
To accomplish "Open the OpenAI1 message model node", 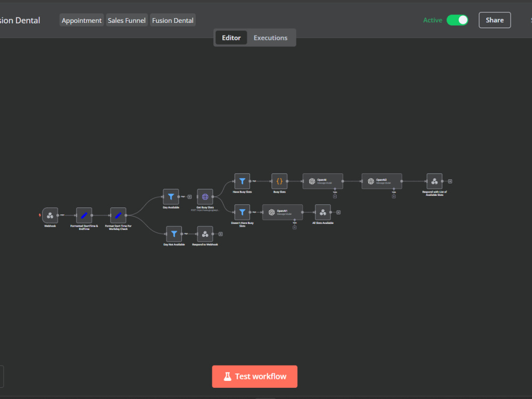I will (282, 212).
